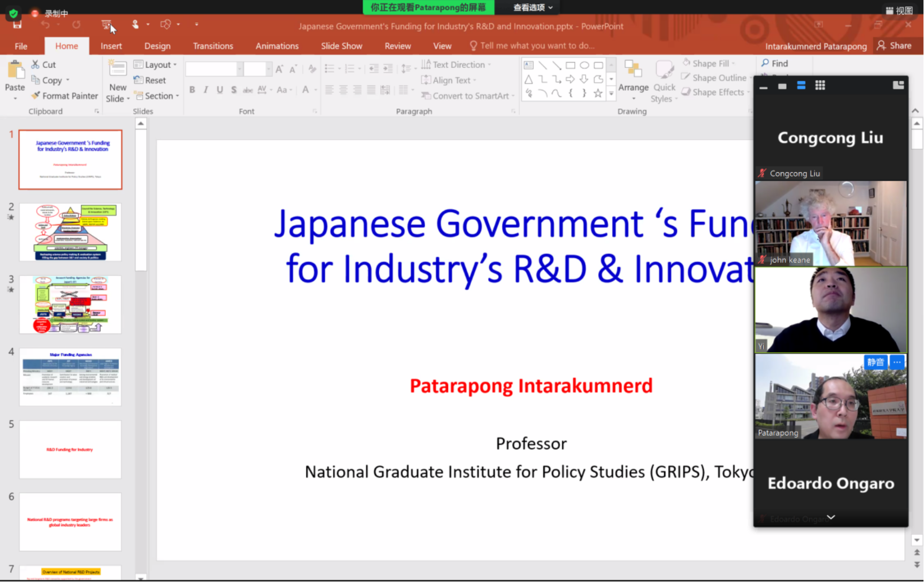Toggle Underline text formatting

coord(220,90)
